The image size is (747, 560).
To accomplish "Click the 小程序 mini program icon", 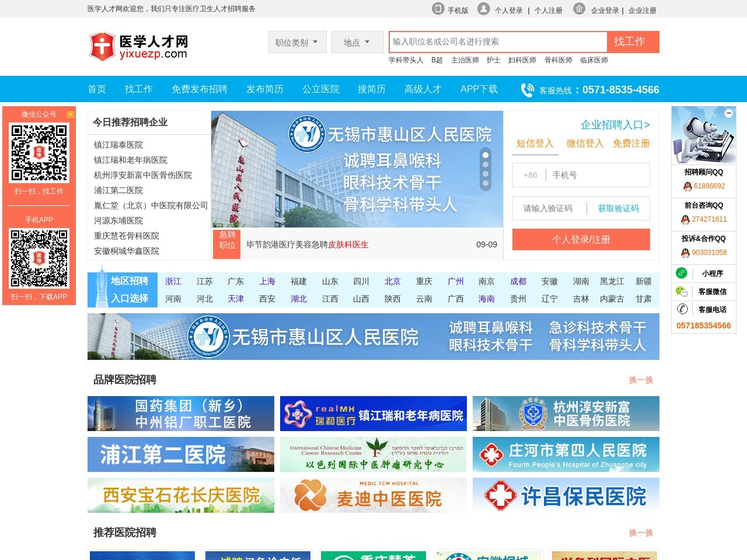I will coord(682,273).
